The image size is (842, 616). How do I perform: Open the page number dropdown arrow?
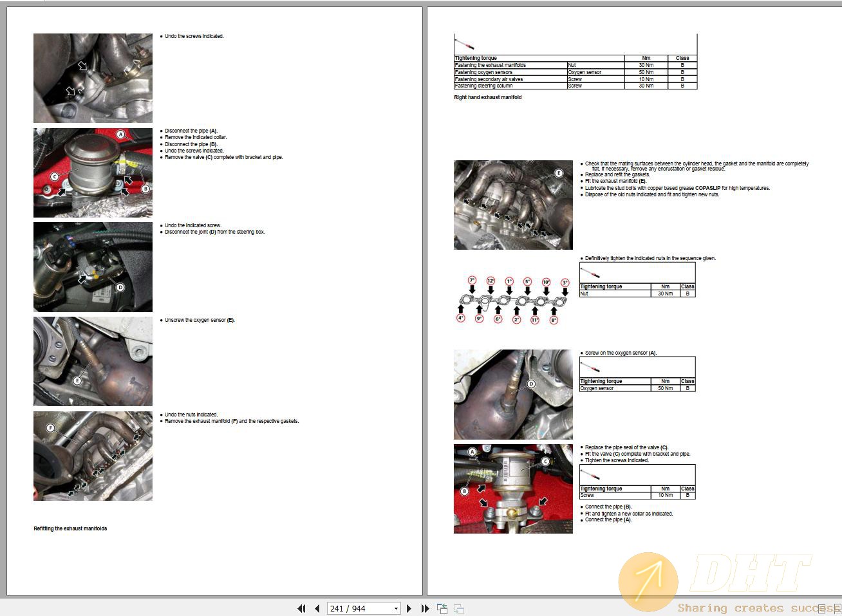tap(396, 609)
